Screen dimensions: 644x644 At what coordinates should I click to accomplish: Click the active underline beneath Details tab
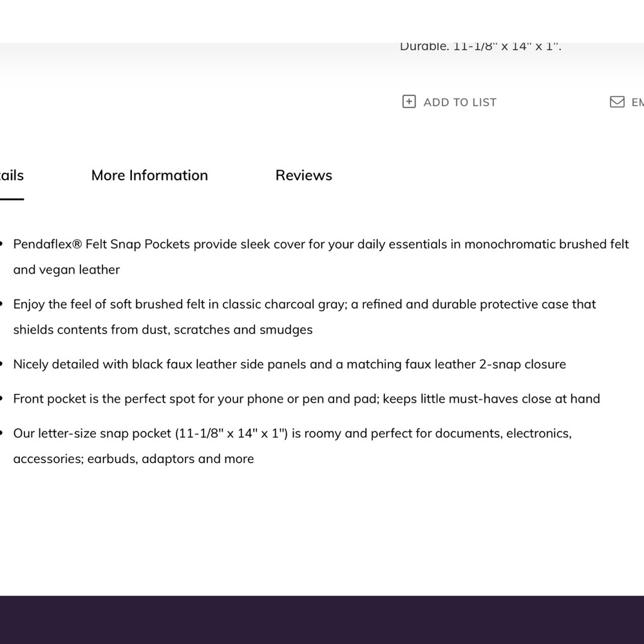pyautogui.click(x=12, y=199)
